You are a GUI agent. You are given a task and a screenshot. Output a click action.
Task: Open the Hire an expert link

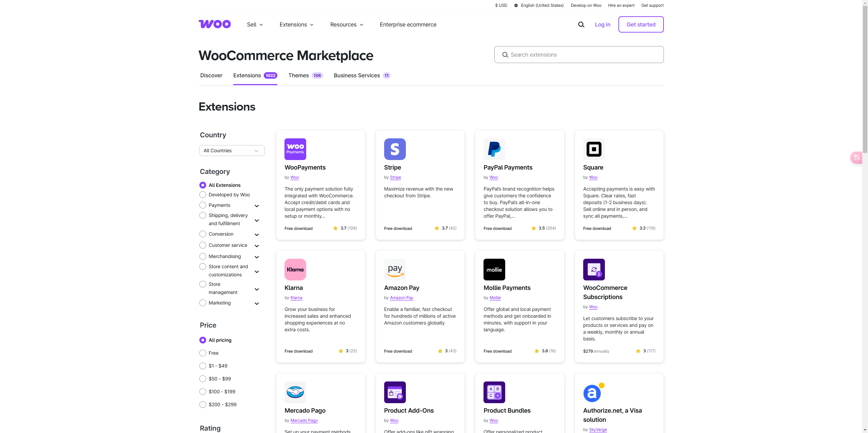tap(621, 5)
